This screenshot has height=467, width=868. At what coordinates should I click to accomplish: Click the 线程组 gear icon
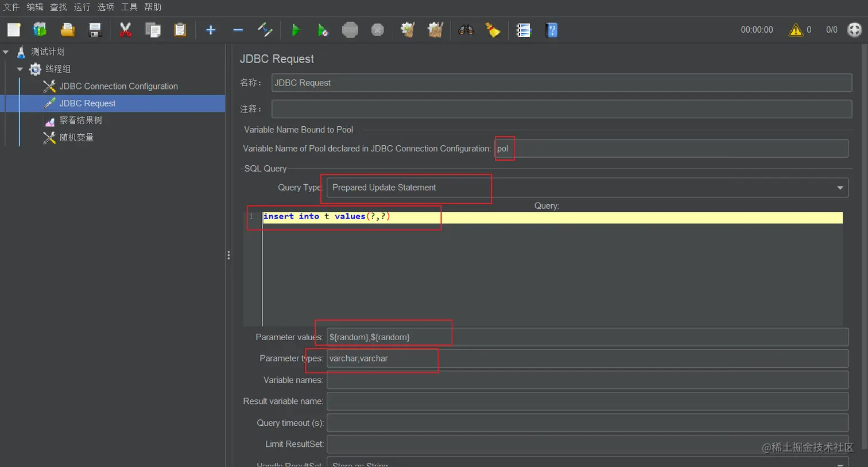click(36, 69)
